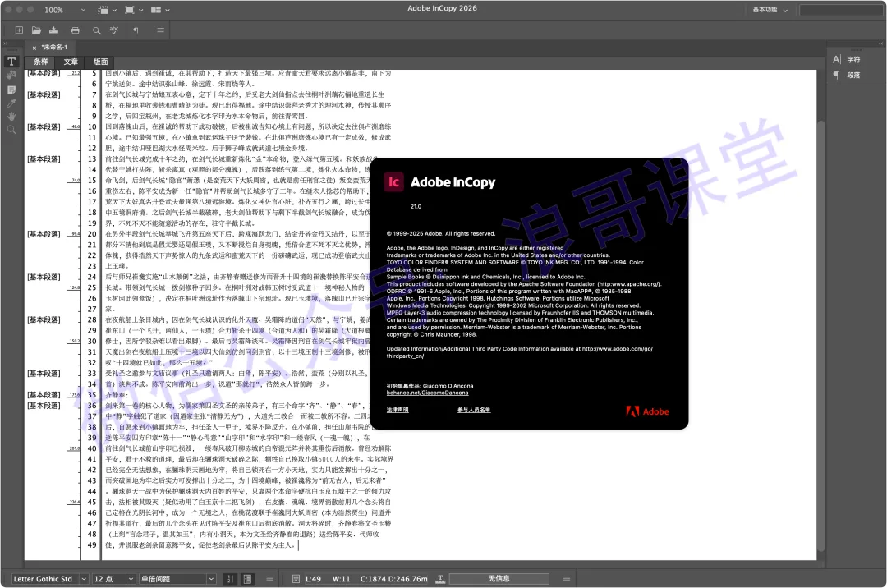Click the New Document toolbar icon
887x588 pixels.
19,30
